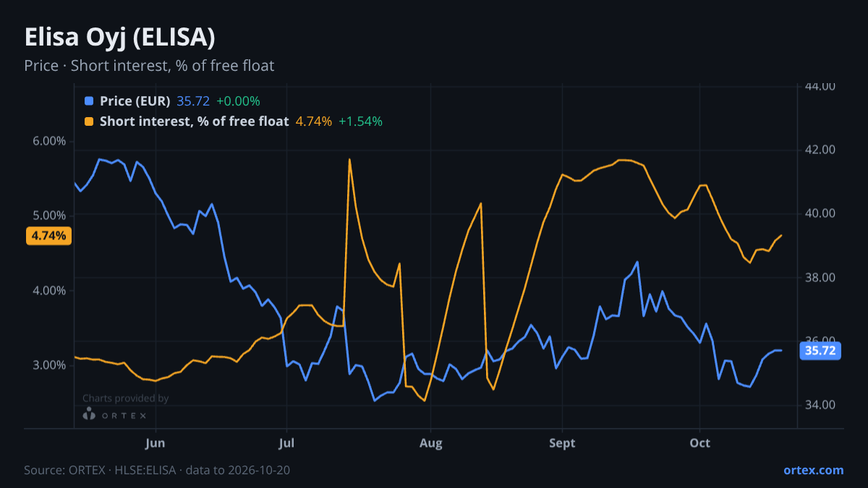Click the Oct label on the time axis

700,443
